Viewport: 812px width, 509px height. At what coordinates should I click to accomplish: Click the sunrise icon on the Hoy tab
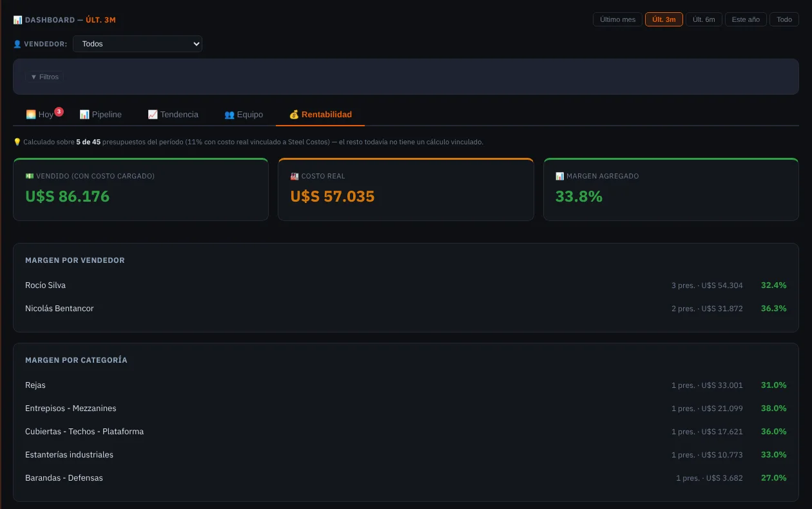tap(31, 114)
